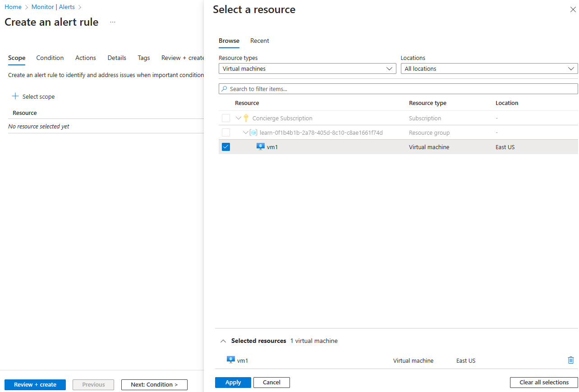
Task: Open the Resource types dropdown
Action: pos(307,68)
